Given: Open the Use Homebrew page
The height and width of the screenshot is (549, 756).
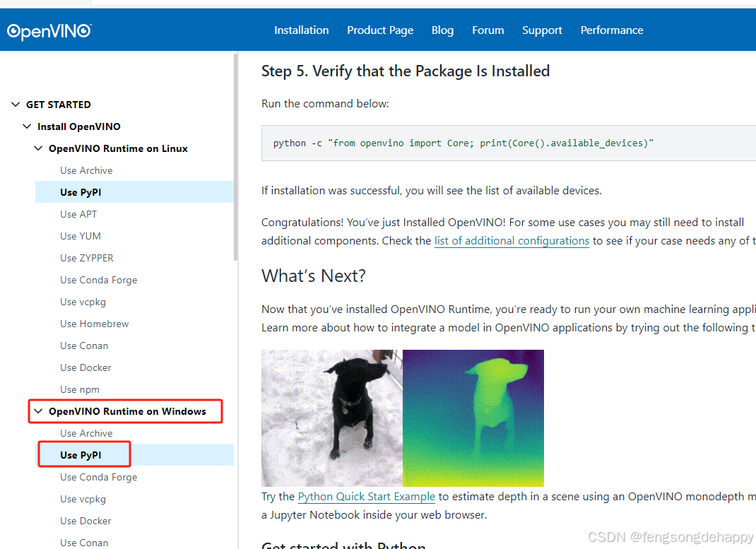Looking at the screenshot, I should click(x=94, y=323).
